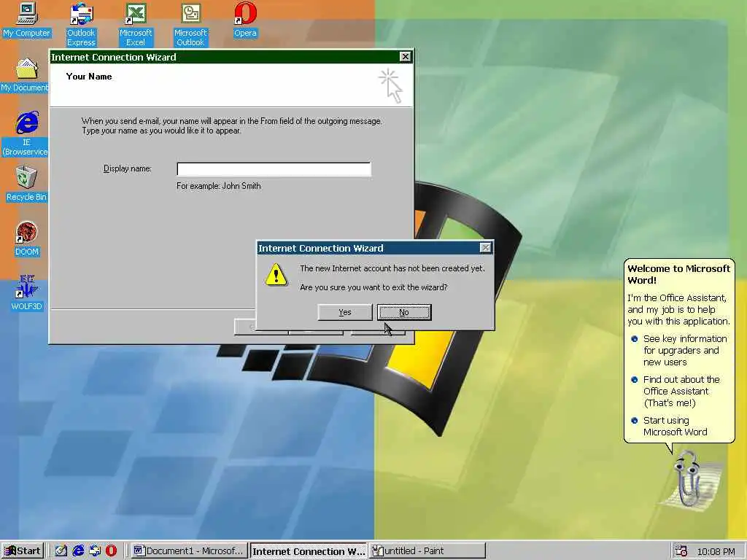Click the wizard cursor graphic in header
747x560 pixels.
[391, 86]
